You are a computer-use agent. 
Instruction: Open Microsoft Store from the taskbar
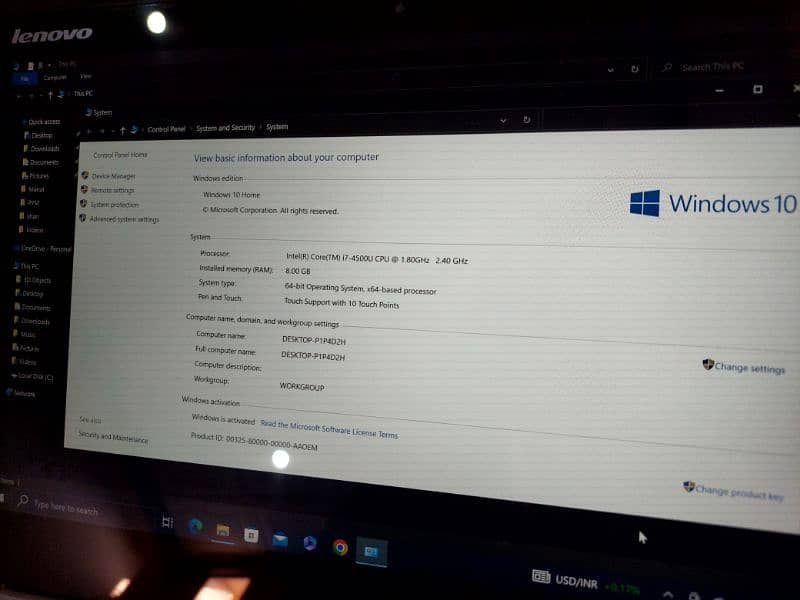point(251,535)
